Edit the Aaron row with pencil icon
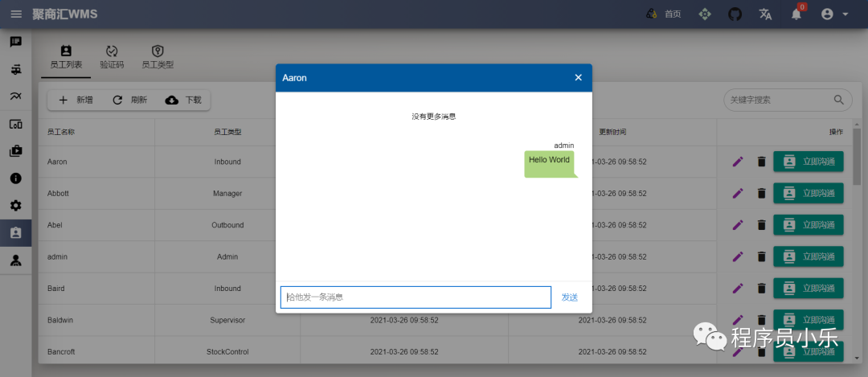 (738, 162)
